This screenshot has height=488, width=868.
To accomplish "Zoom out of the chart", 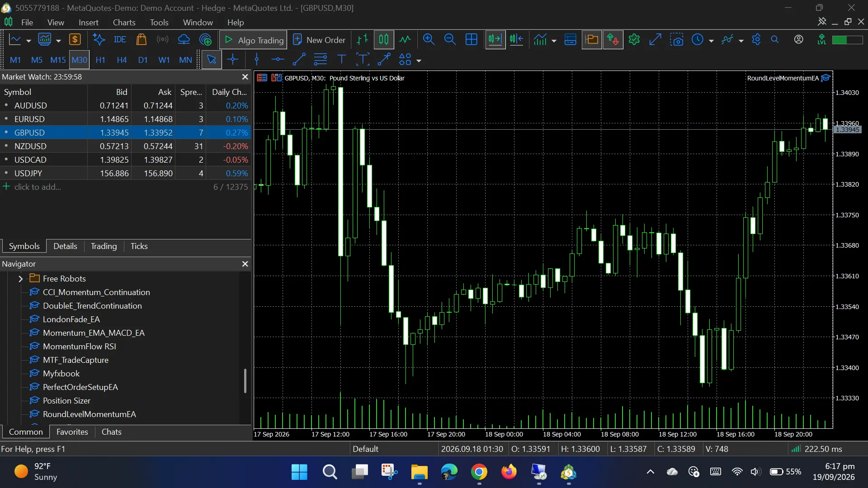I will (x=450, y=40).
